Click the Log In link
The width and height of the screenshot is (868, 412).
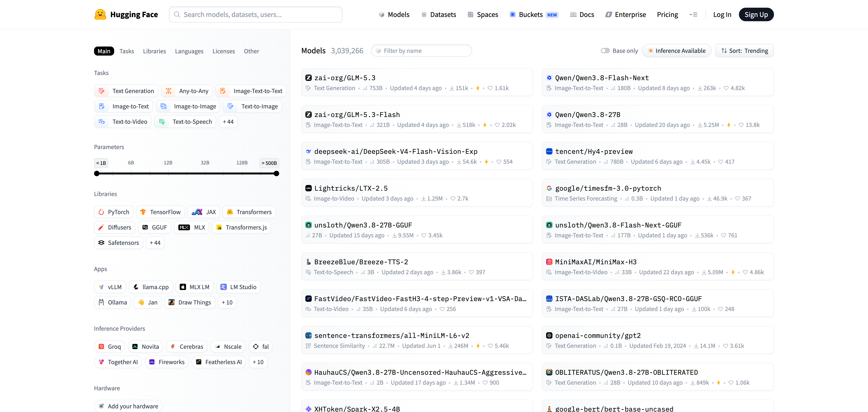click(722, 14)
